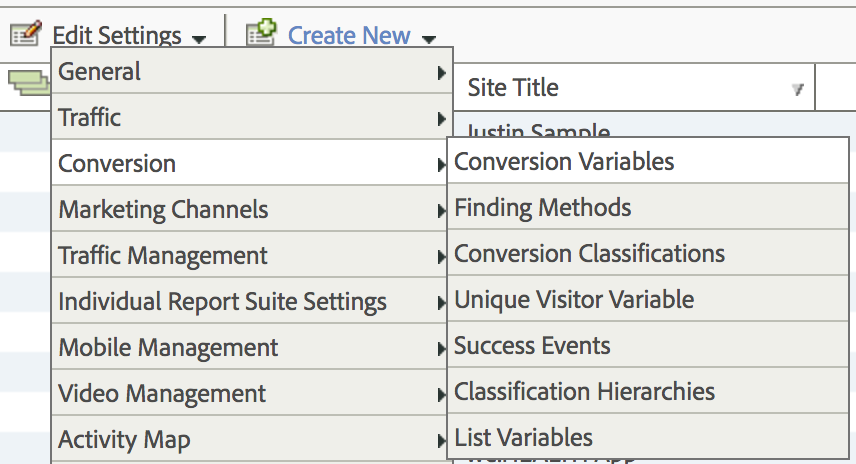Click the Create New plus icon

(x=261, y=34)
